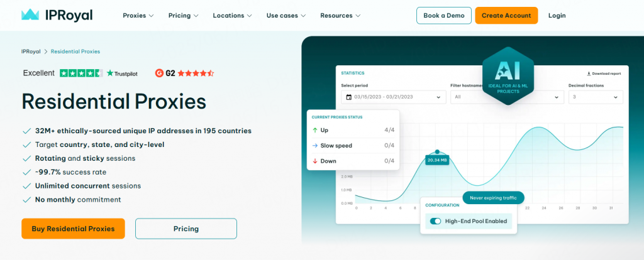
Task: Open the Select period date dropdown
Action: coord(394,97)
